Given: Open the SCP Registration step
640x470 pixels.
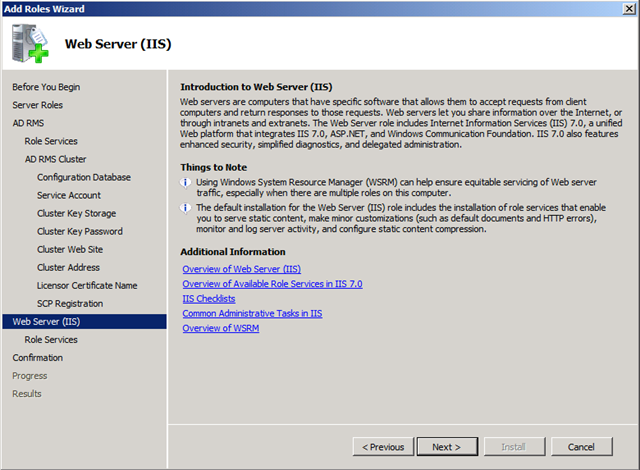Looking at the screenshot, I should (70, 304).
